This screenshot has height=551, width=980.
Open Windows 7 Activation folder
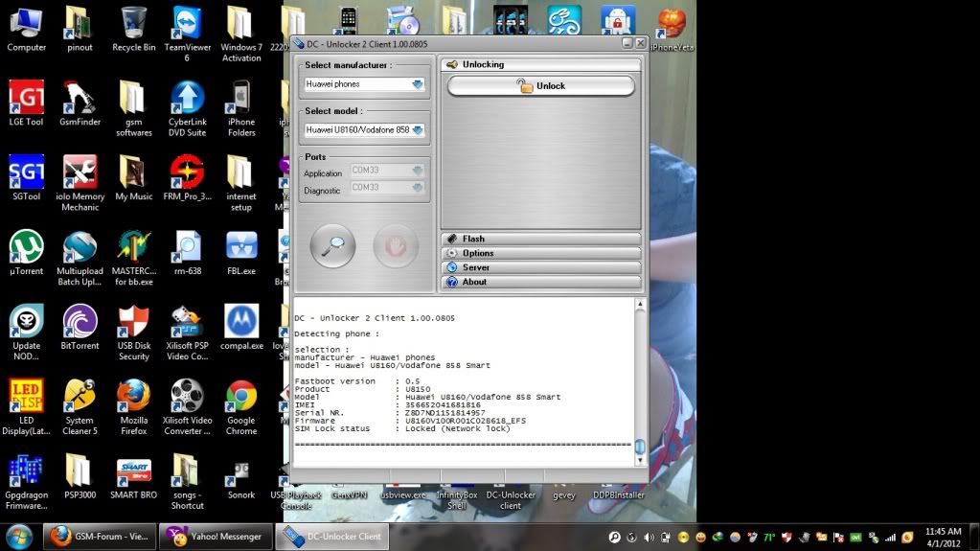pos(241,34)
